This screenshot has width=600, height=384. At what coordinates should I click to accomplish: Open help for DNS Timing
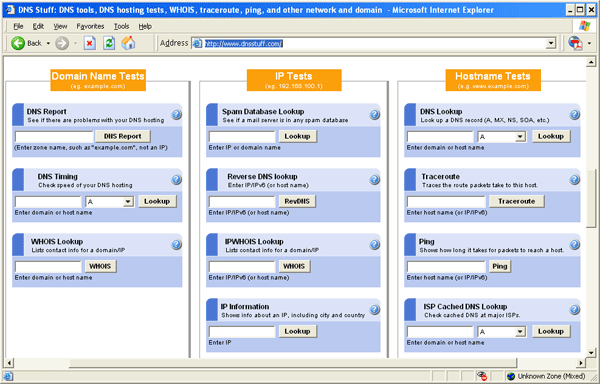click(176, 179)
